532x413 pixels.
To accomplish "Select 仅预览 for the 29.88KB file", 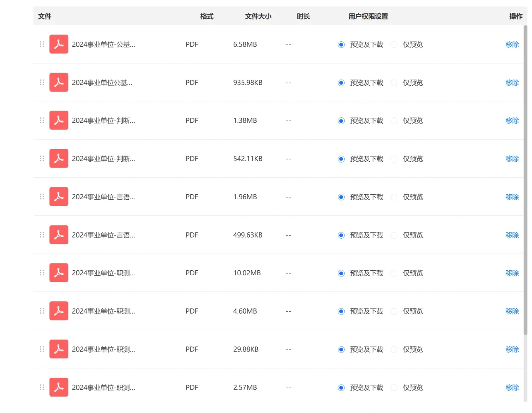I will (394, 350).
